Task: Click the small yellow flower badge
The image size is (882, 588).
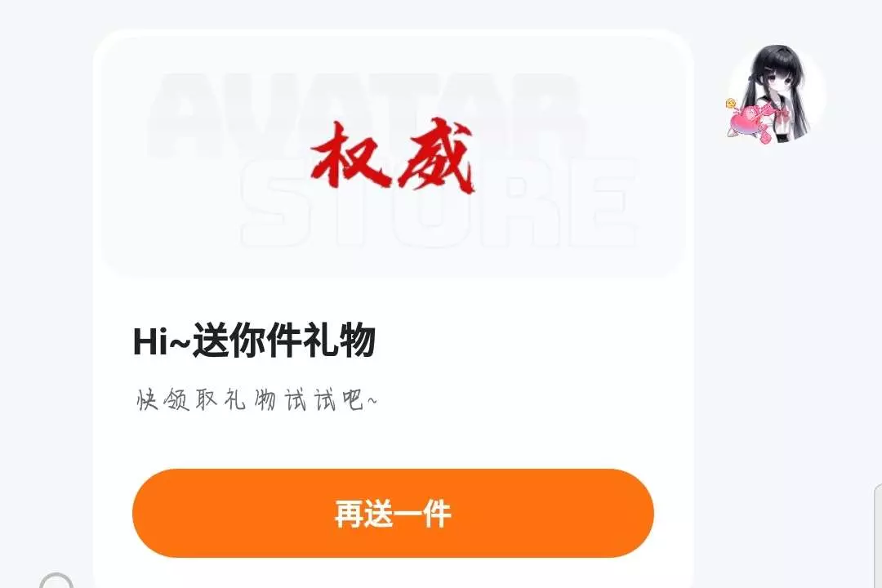Action: pyautogui.click(x=731, y=103)
